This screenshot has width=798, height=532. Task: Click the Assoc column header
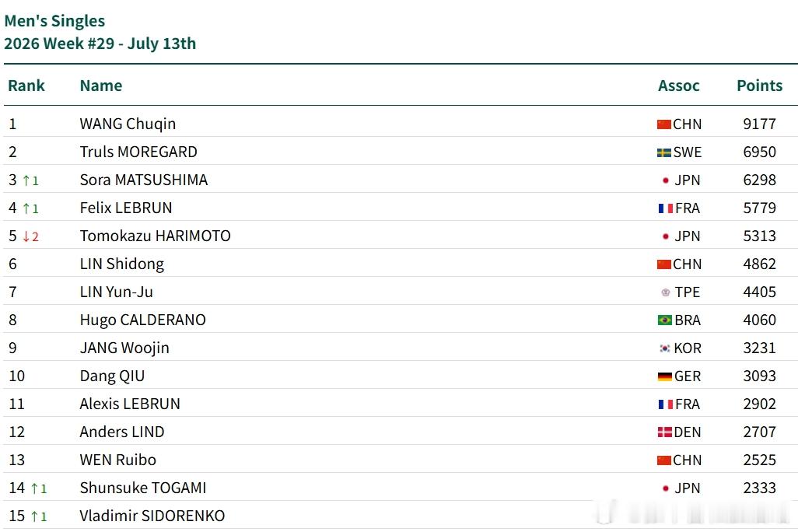pyautogui.click(x=678, y=86)
